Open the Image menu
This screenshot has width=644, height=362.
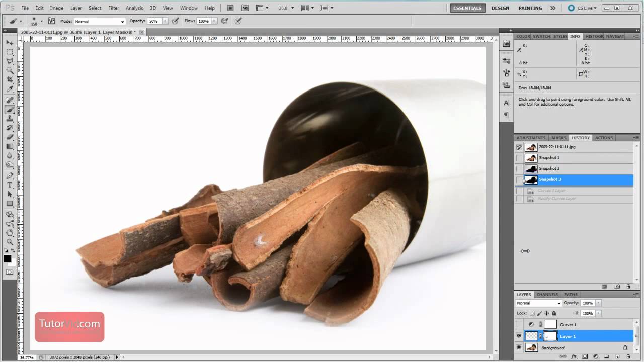(56, 8)
